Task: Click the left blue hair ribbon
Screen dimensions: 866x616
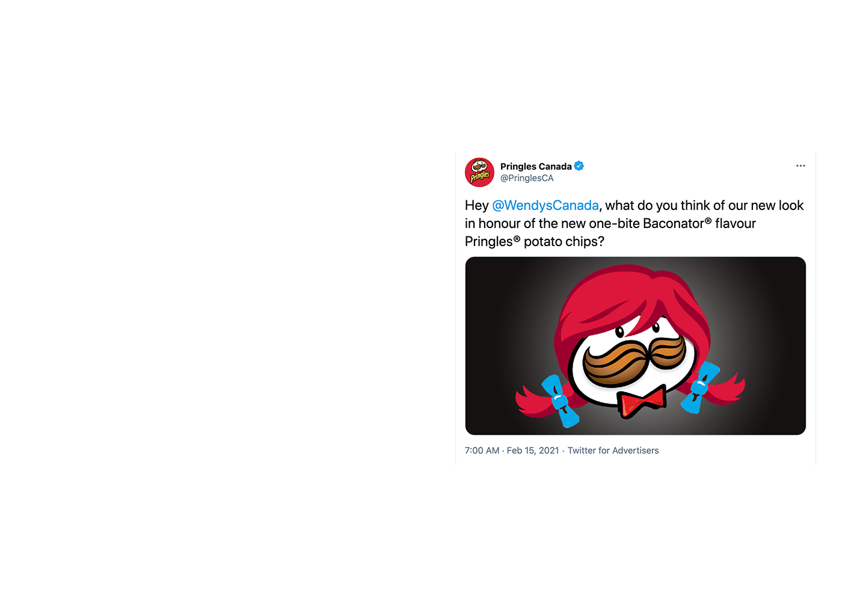Action: pos(560,401)
